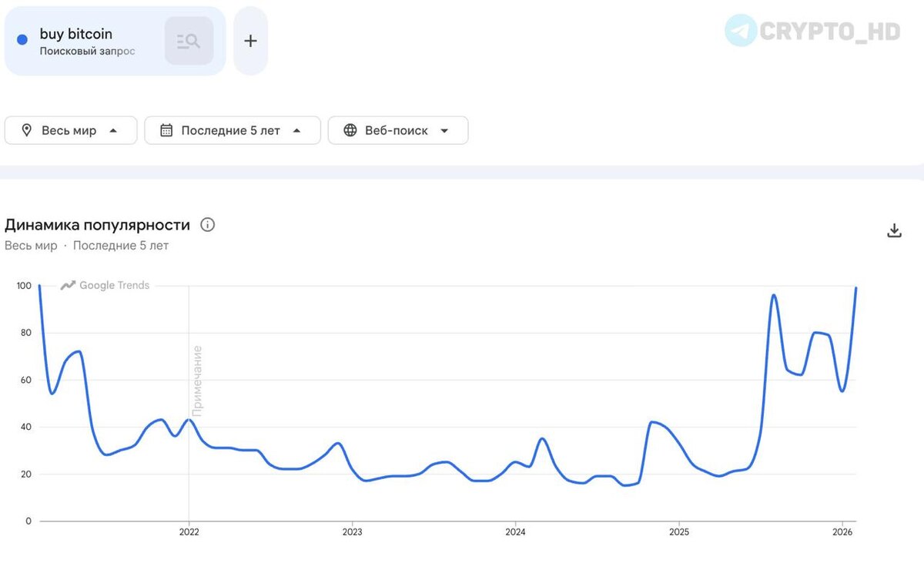The image size is (924, 570).
Task: Click the Google Trends logo on chart
Action: pos(105,285)
